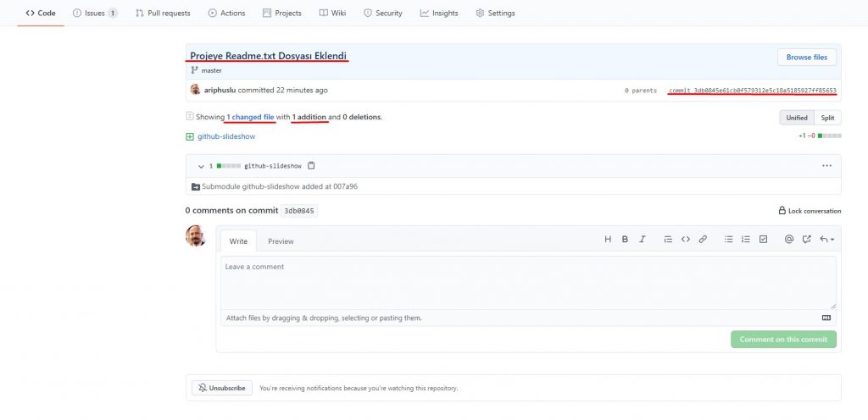Mention a user with the @ icon

(789, 240)
